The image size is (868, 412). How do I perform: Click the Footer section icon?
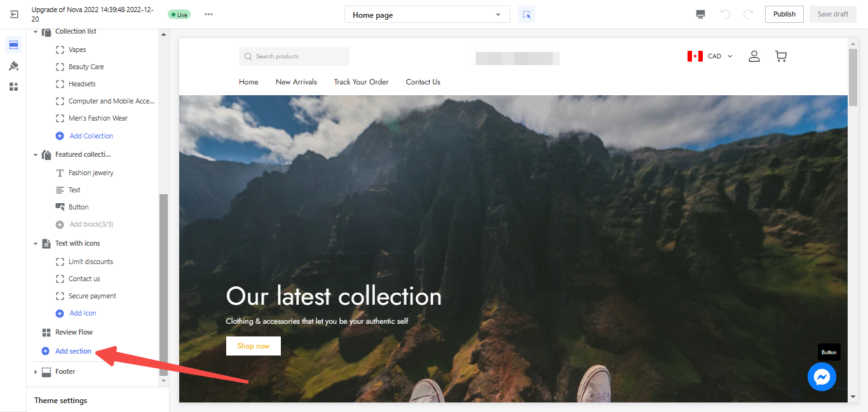[46, 372]
